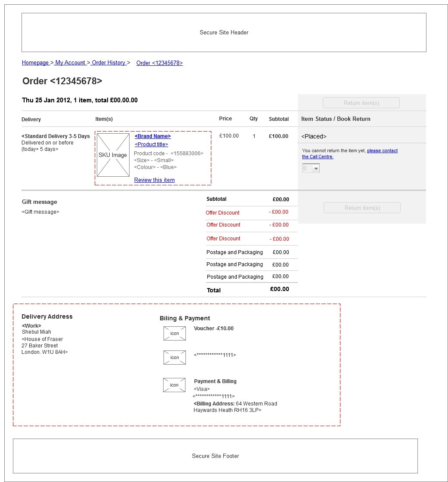This screenshot has width=448, height=482.
Task: Click Review this item link
Action: pos(154,180)
